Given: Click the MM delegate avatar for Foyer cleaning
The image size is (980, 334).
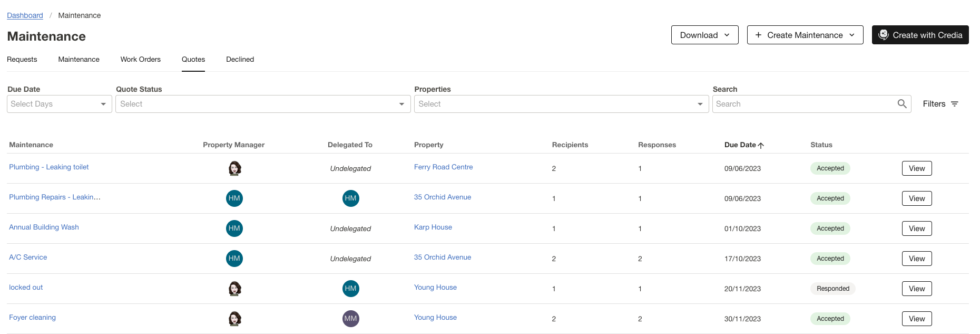Looking at the screenshot, I should click(350, 319).
